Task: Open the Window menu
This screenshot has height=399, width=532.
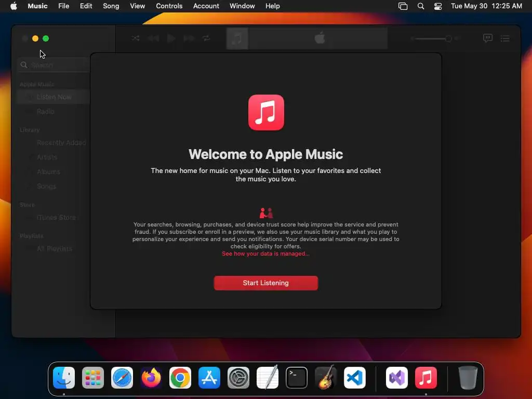Action: pyautogui.click(x=242, y=6)
